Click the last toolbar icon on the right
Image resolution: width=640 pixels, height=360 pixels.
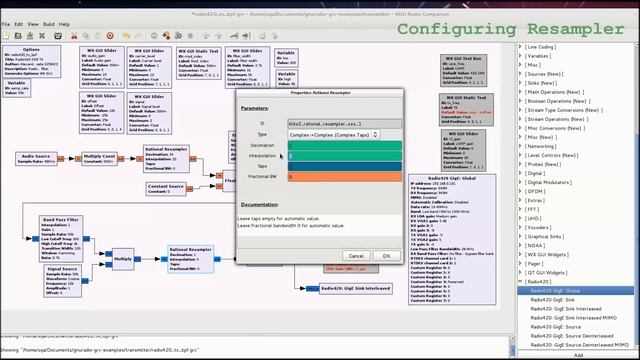pos(275,36)
